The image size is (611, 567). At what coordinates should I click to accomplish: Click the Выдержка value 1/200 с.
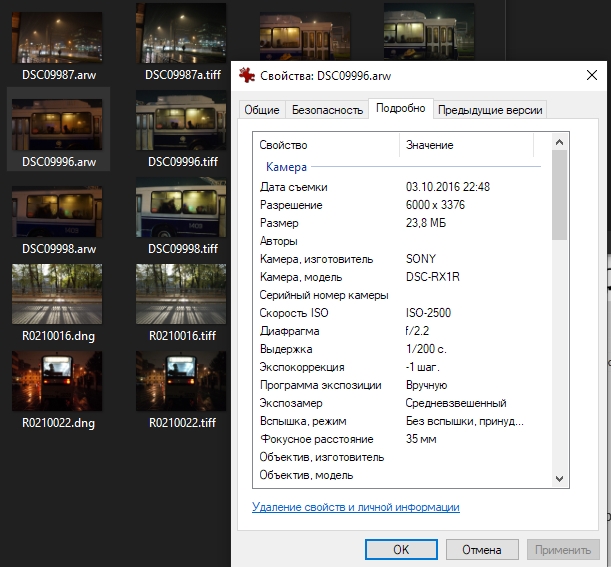pyautogui.click(x=426, y=349)
